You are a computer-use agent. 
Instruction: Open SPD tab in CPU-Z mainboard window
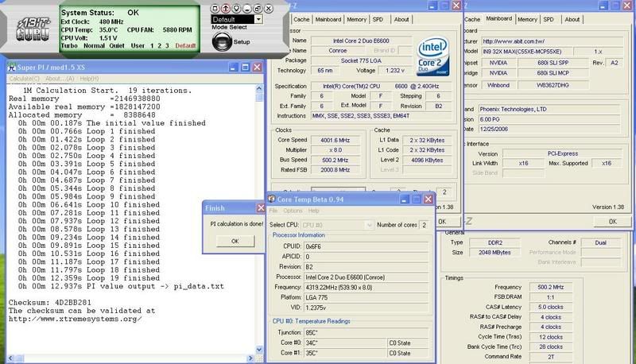pyautogui.click(x=549, y=19)
